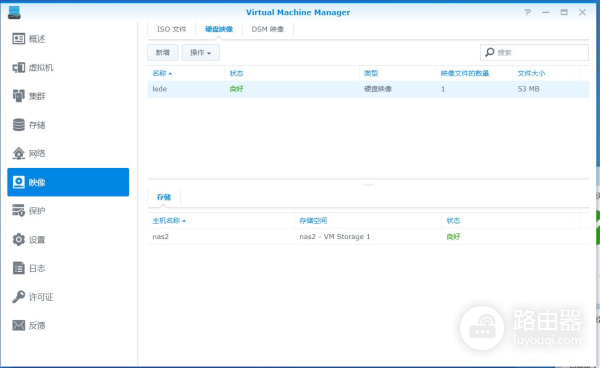
Task: Click the panel splitter collapse handle
Action: coord(368,185)
